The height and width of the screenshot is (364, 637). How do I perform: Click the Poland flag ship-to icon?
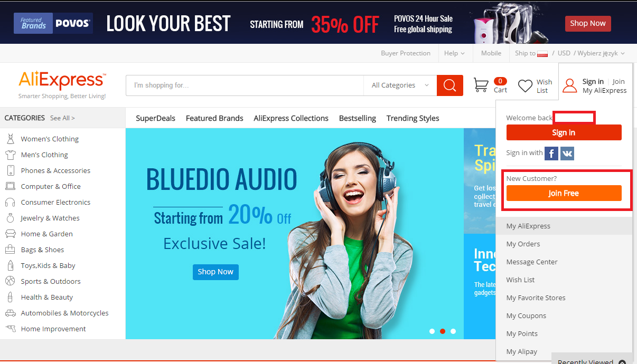pyautogui.click(x=542, y=53)
